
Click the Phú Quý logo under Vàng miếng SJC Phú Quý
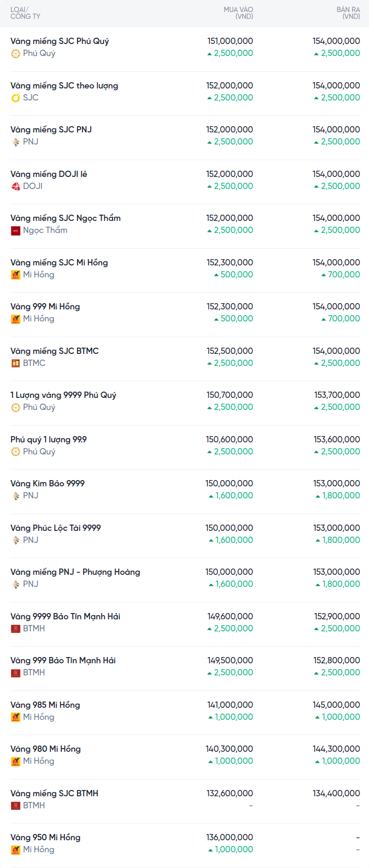point(16,53)
